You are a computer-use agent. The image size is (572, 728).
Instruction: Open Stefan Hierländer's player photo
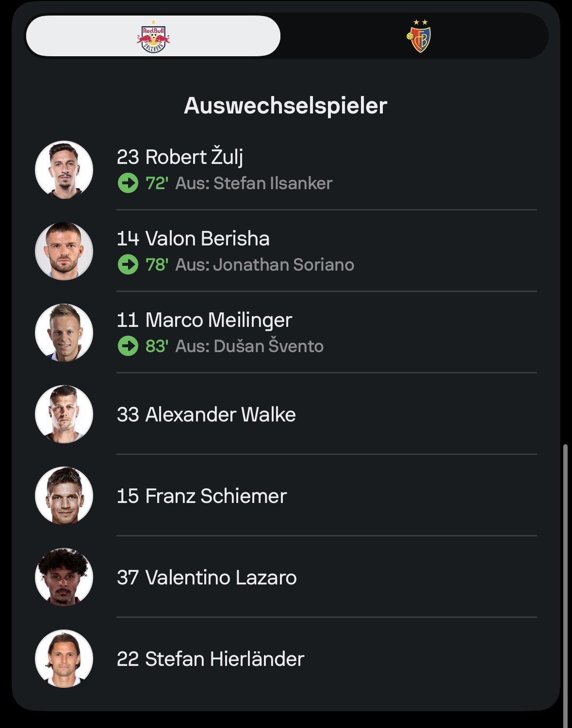point(64,659)
